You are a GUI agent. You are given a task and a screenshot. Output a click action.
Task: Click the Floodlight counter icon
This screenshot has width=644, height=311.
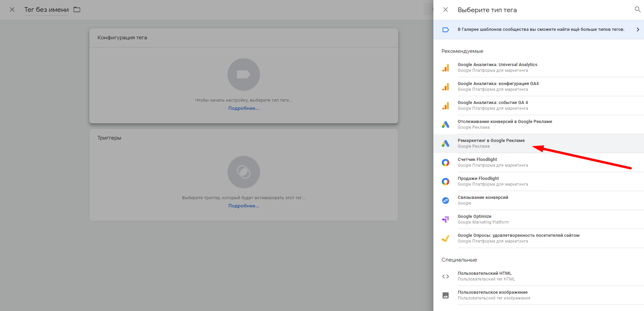tap(446, 163)
